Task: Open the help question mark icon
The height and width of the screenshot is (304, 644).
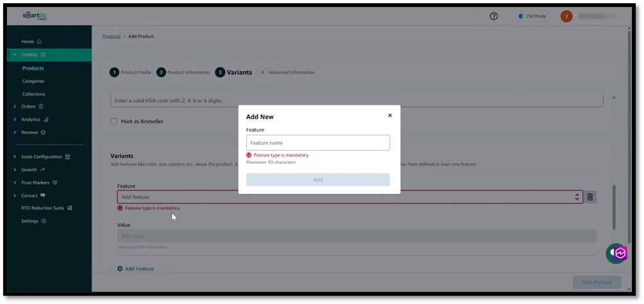Action: pos(493,17)
